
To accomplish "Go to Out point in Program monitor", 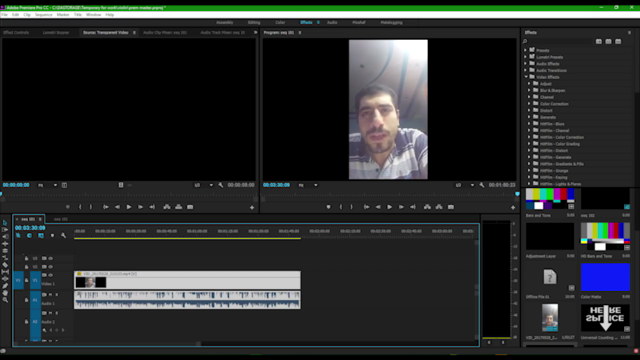I will coord(413,207).
